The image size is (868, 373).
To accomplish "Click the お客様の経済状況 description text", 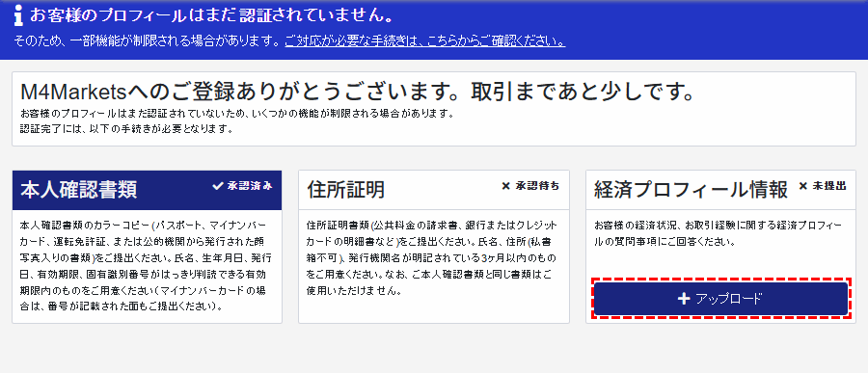I will 718,234.
